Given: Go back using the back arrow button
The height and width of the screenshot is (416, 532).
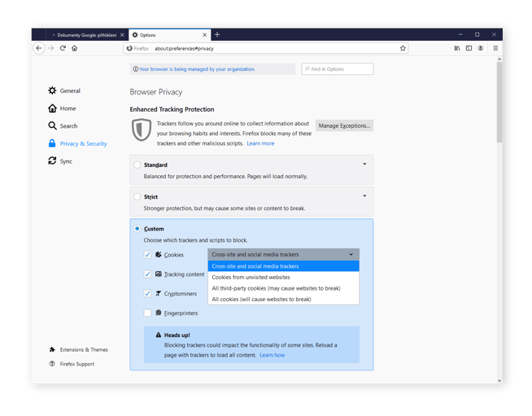Looking at the screenshot, I should pyautogui.click(x=39, y=48).
